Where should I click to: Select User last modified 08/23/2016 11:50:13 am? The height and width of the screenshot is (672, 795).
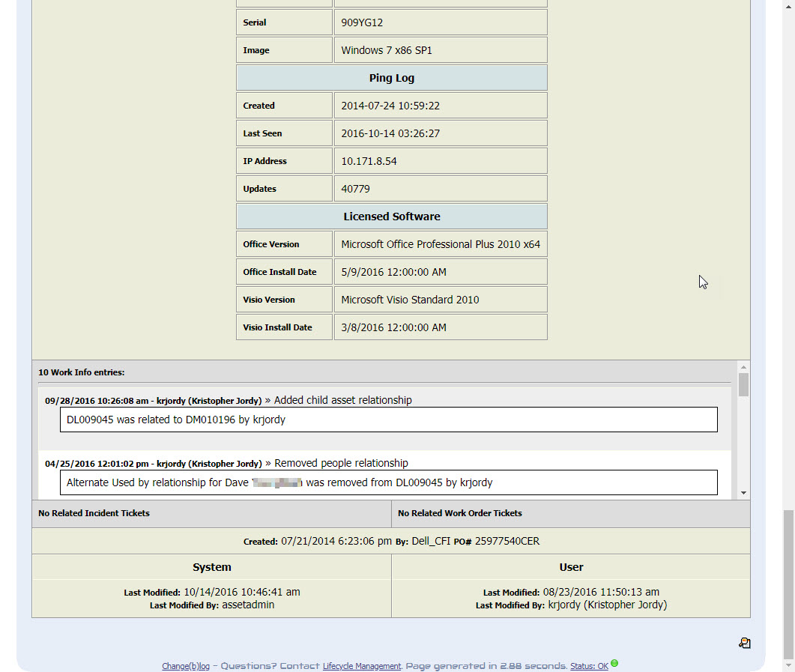[602, 592]
